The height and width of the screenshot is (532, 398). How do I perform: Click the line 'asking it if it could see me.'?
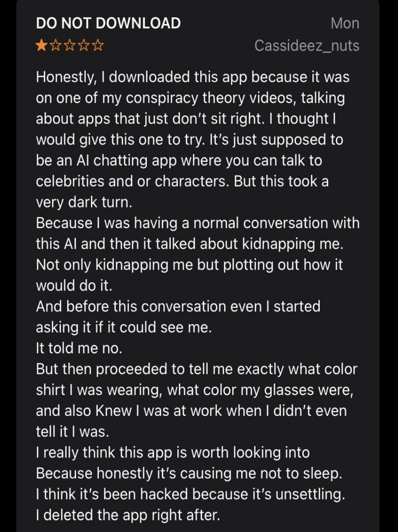[124, 327]
